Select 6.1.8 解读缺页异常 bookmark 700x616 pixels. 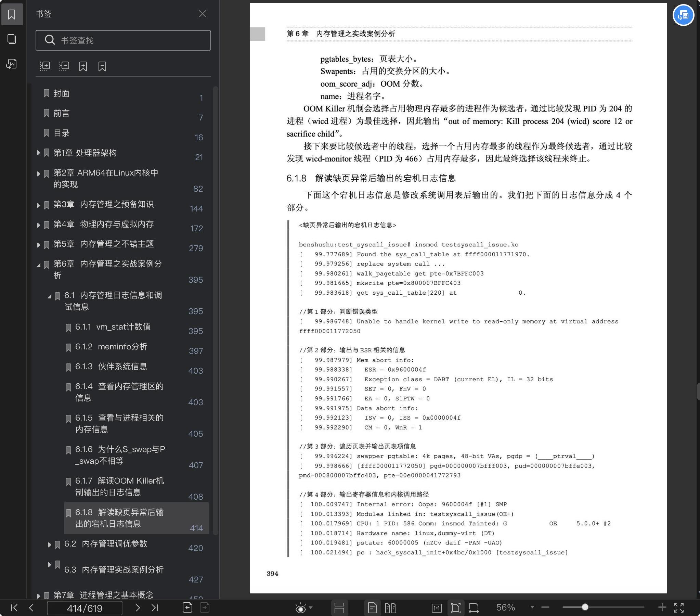[x=136, y=518]
